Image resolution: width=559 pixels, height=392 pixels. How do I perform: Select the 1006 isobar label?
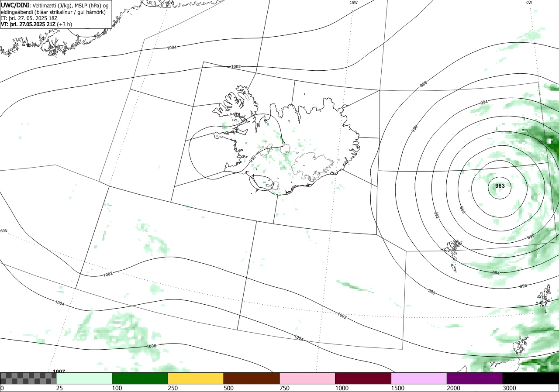152,346
